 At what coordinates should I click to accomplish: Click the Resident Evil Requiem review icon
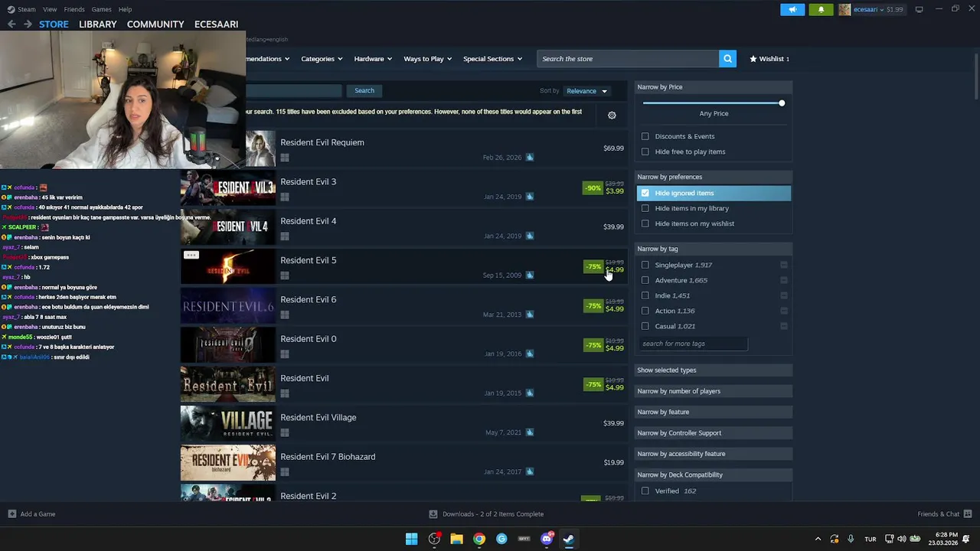530,158
